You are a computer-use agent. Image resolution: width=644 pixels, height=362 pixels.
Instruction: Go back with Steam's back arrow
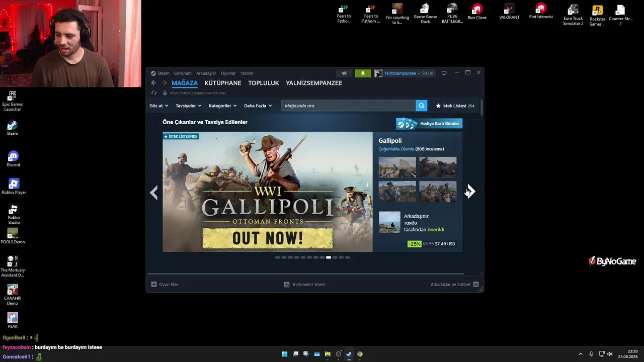[x=153, y=83]
